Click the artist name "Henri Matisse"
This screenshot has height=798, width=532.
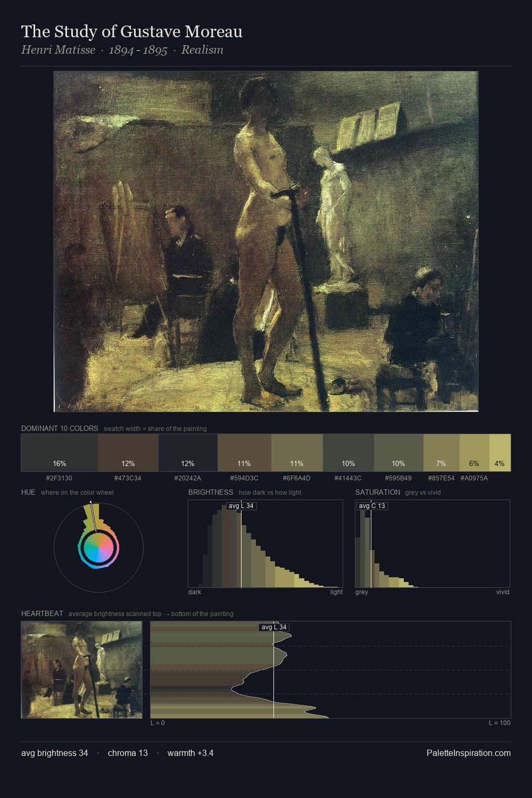pos(58,50)
